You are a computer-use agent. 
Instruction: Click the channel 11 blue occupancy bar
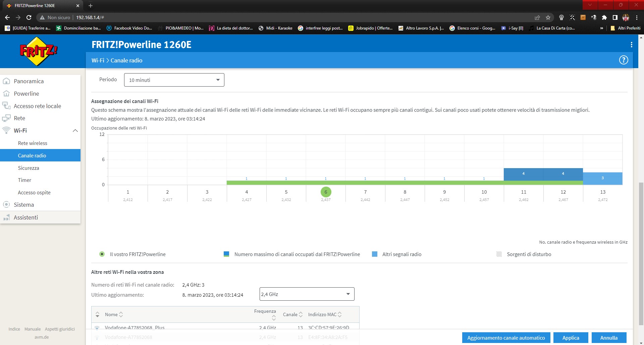pos(523,174)
